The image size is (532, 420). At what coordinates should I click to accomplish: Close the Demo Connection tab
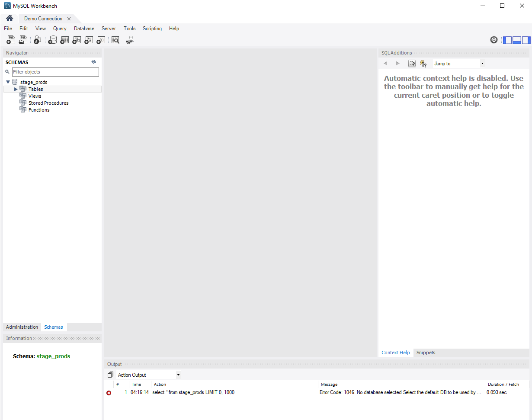coord(69,19)
